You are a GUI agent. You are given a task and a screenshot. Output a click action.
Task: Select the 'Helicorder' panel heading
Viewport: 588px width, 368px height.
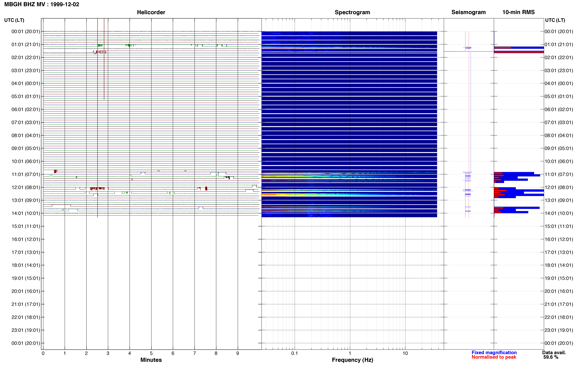(151, 12)
